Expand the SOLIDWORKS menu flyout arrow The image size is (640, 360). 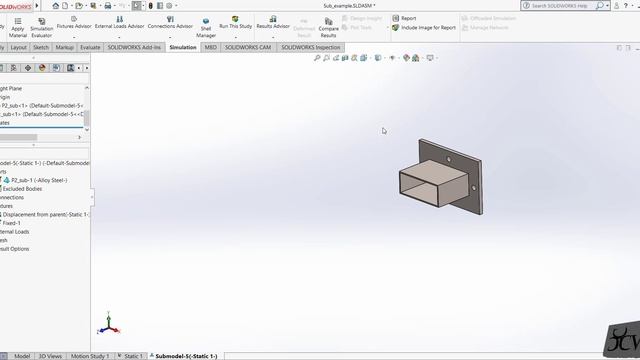(x=37, y=6)
